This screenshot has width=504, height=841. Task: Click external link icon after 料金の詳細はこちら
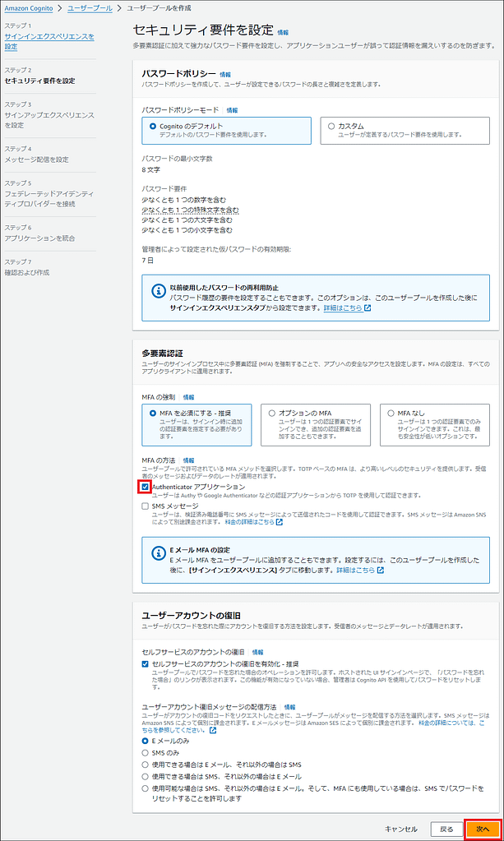pos(280,522)
